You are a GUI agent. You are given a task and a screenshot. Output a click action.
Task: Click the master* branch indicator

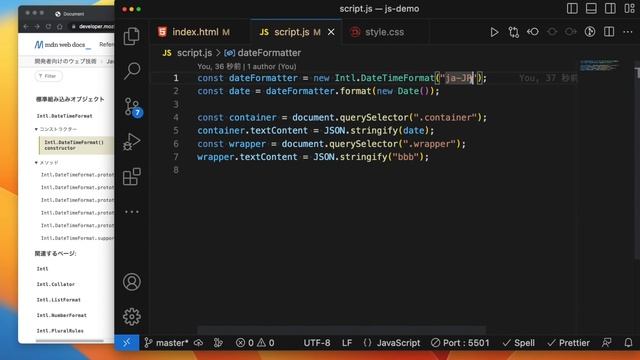coord(167,343)
